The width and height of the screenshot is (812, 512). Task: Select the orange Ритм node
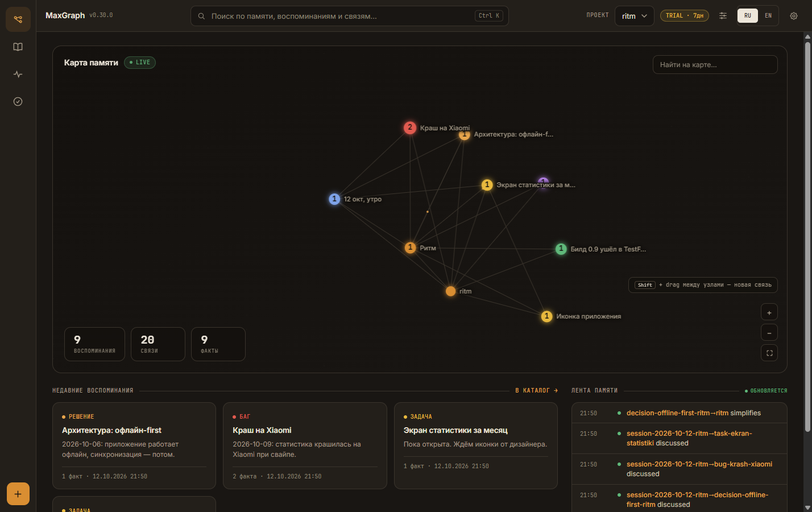pyautogui.click(x=410, y=247)
